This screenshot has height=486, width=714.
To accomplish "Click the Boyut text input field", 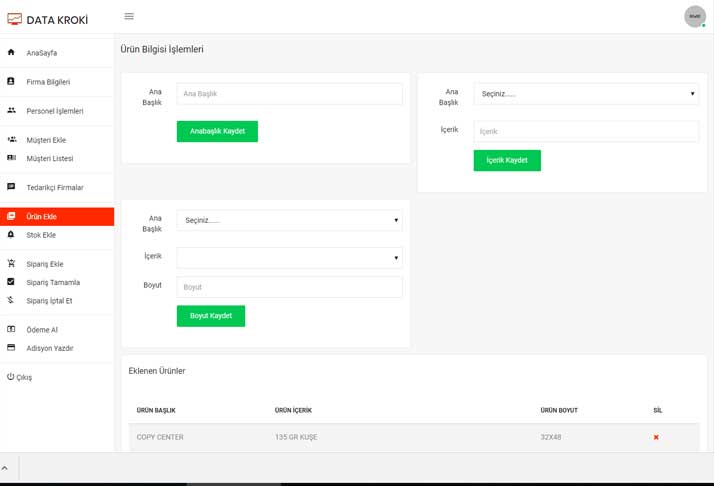I will coord(289,287).
